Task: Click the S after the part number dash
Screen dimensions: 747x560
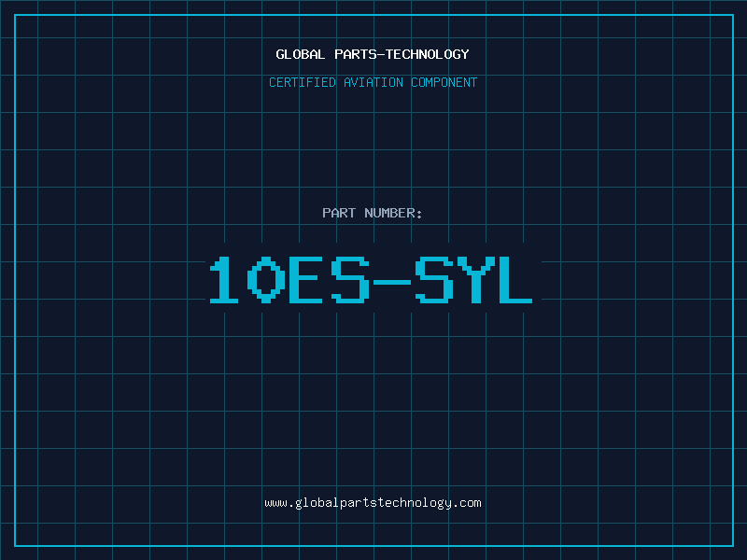Action: pos(434,280)
